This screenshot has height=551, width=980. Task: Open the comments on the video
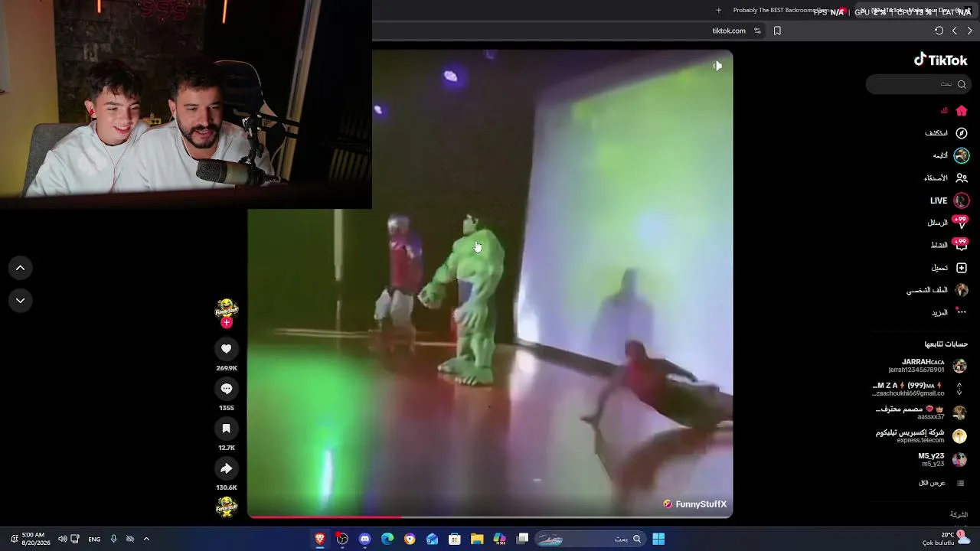[x=227, y=389]
